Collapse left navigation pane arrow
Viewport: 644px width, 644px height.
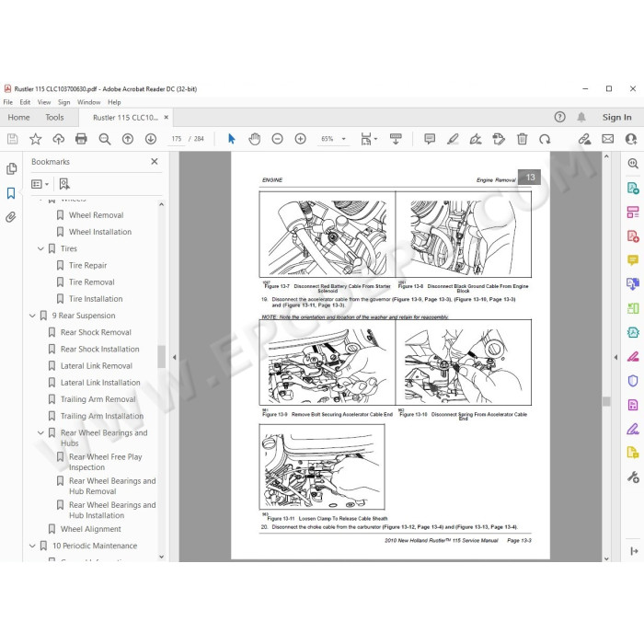[x=174, y=357]
